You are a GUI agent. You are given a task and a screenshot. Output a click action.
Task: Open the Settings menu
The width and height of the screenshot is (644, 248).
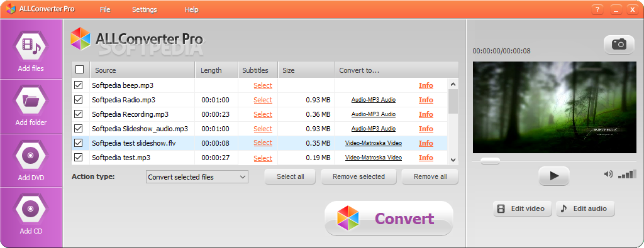click(145, 9)
